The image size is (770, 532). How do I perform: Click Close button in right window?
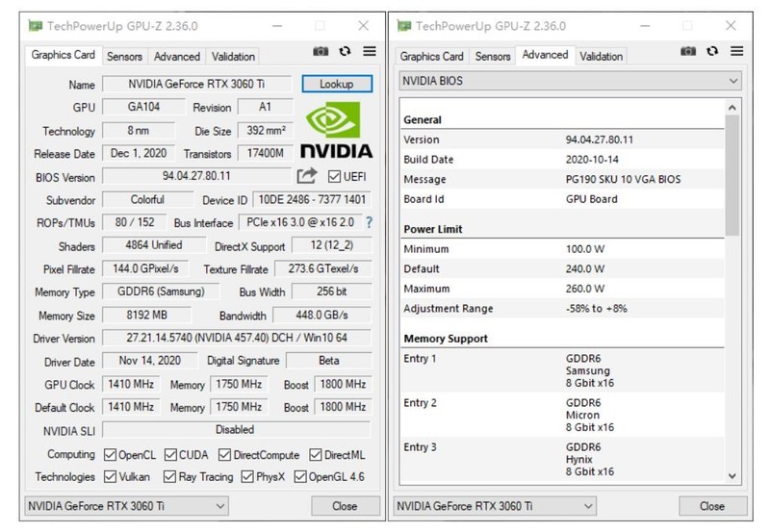(712, 506)
